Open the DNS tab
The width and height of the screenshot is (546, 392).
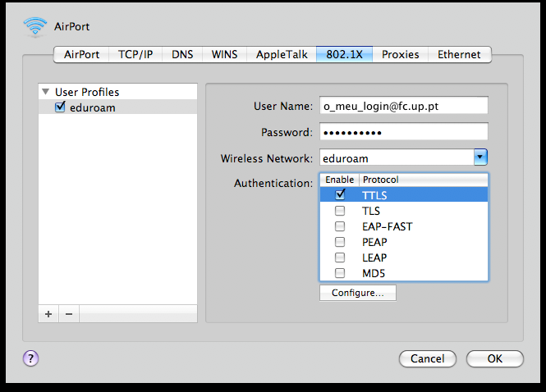pos(182,55)
